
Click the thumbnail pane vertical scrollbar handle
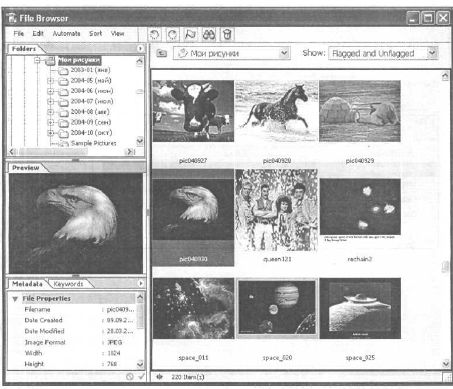(x=445, y=267)
